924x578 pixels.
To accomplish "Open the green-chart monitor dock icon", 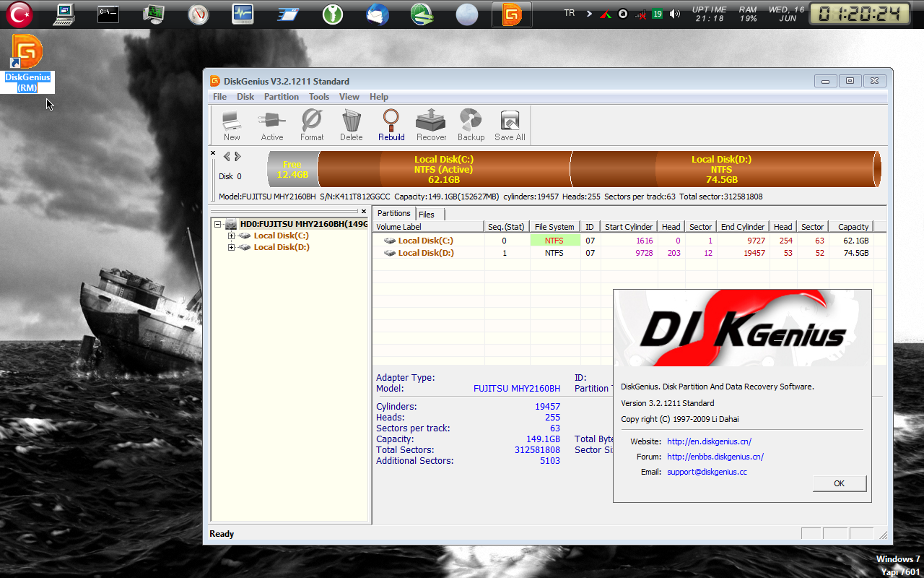I will (x=154, y=14).
